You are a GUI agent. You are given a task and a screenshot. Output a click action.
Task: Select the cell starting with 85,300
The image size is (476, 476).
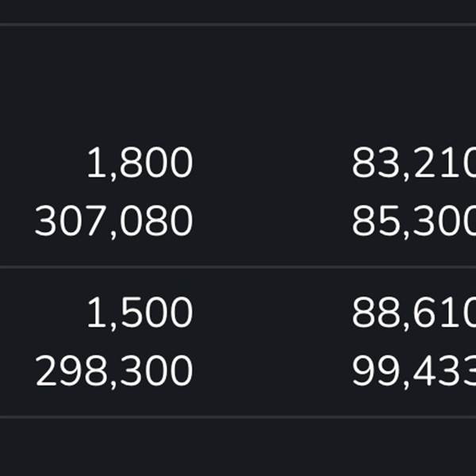click(x=413, y=221)
